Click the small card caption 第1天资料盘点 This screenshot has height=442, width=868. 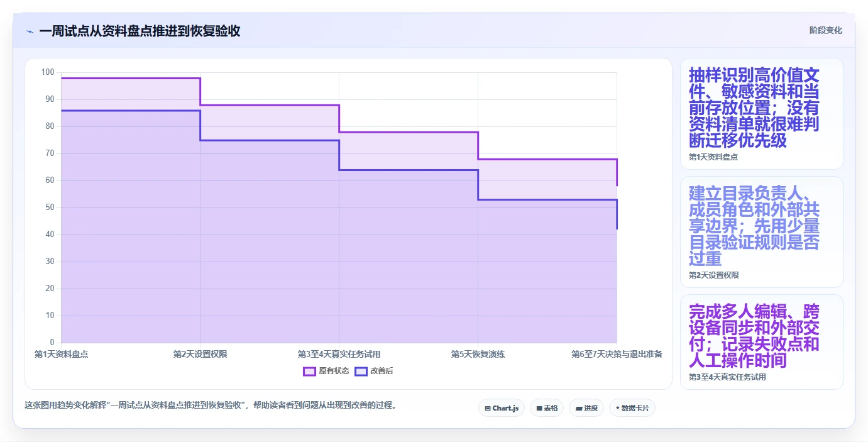pos(713,157)
